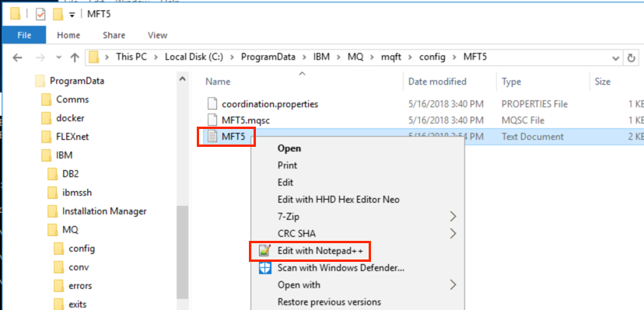Click the Windows Defender shield icon
Screen dimensions: 644x310
coord(265,268)
